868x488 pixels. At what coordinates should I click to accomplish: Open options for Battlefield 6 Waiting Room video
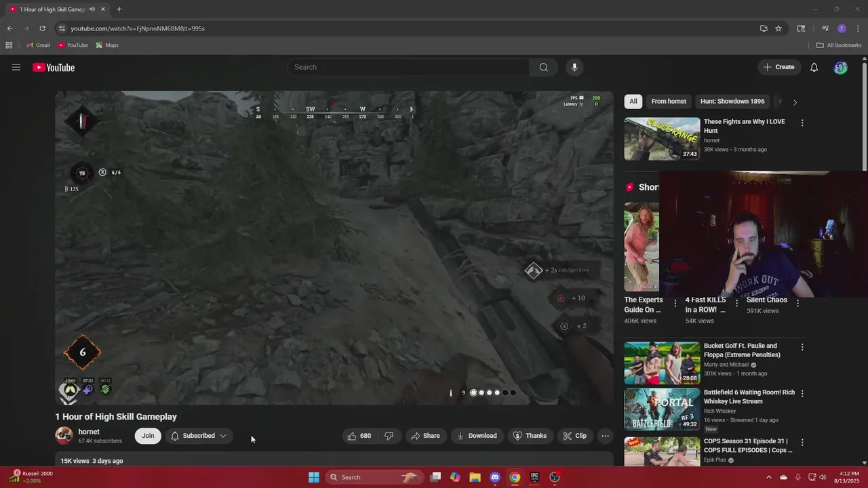click(802, 393)
